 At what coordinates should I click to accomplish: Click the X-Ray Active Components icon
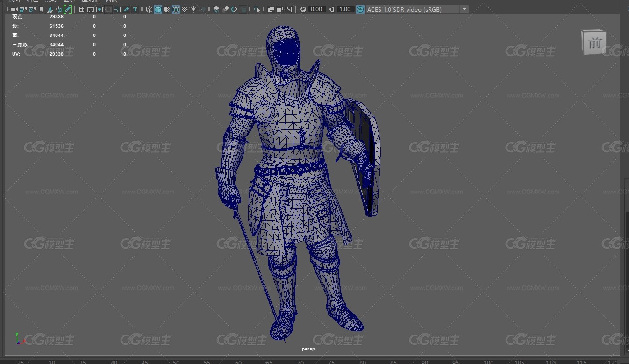tap(280, 9)
